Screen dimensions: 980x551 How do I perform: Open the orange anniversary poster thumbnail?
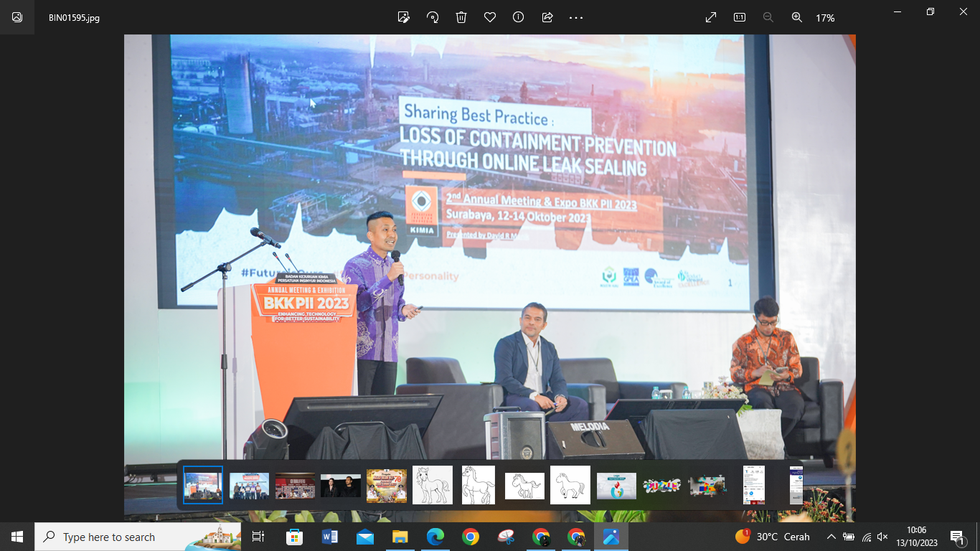(387, 486)
